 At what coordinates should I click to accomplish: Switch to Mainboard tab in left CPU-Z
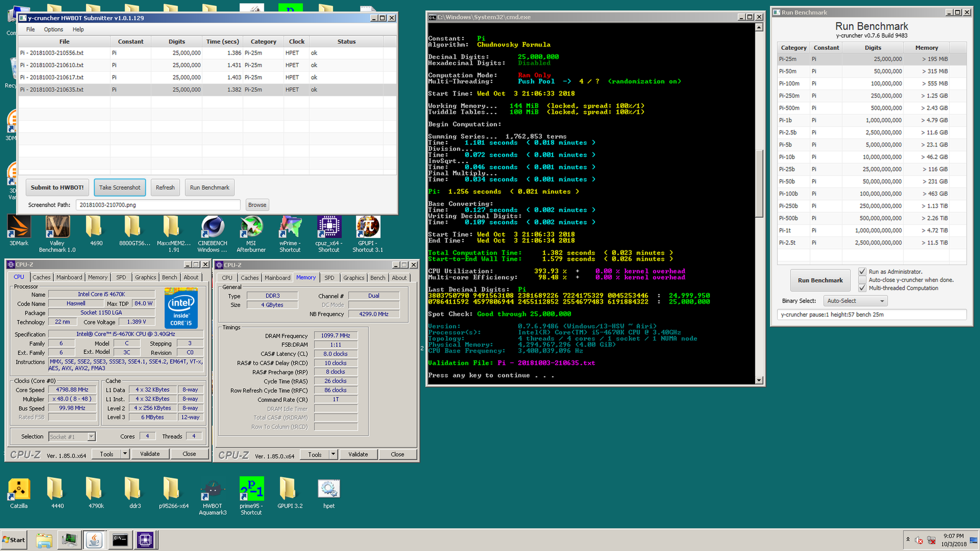coord(69,278)
